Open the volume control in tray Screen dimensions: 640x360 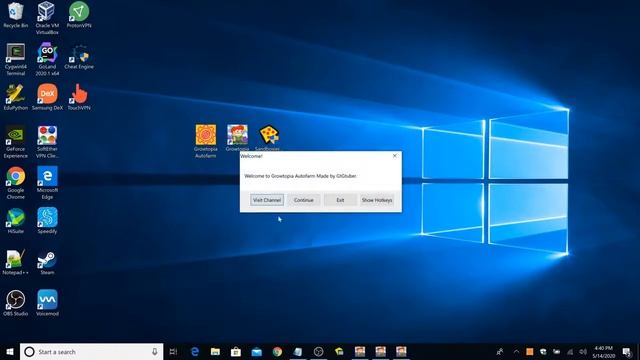click(x=583, y=351)
